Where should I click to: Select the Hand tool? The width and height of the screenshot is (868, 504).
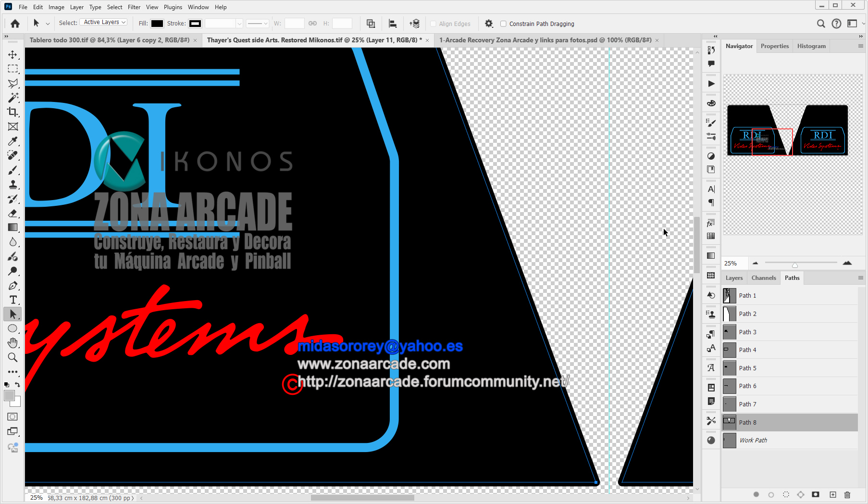[13, 343]
